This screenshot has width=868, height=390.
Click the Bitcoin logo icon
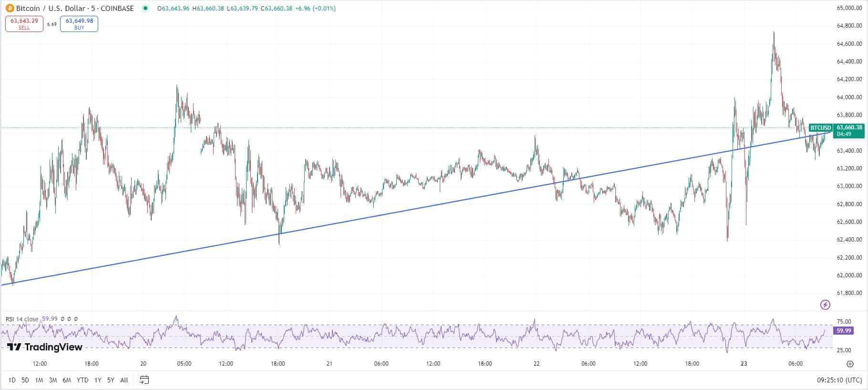click(10, 9)
